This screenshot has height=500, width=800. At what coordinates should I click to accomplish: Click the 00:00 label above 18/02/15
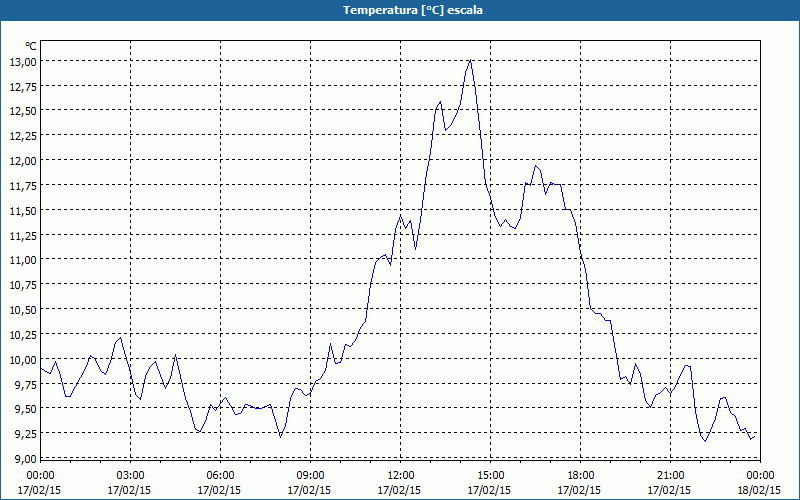click(x=760, y=476)
